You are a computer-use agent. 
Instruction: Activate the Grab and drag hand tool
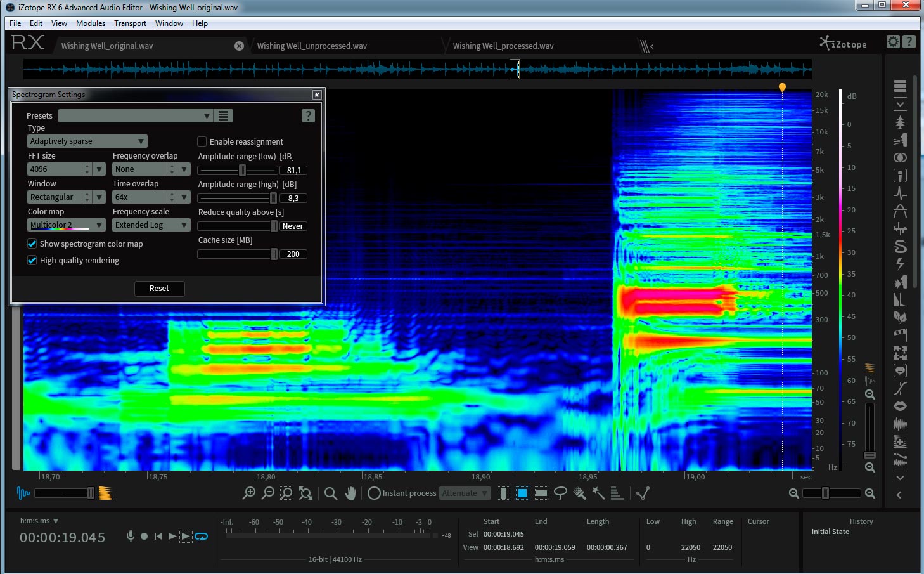350,493
